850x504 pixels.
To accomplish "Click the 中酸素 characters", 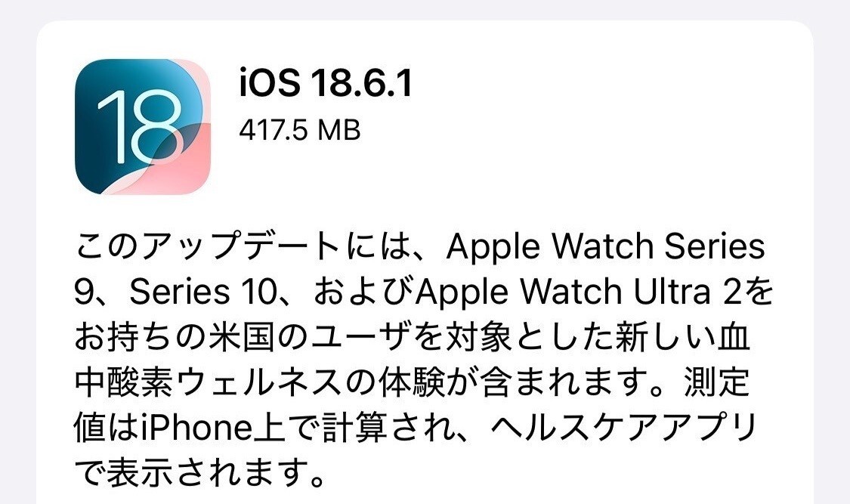I will pyautogui.click(x=125, y=382).
